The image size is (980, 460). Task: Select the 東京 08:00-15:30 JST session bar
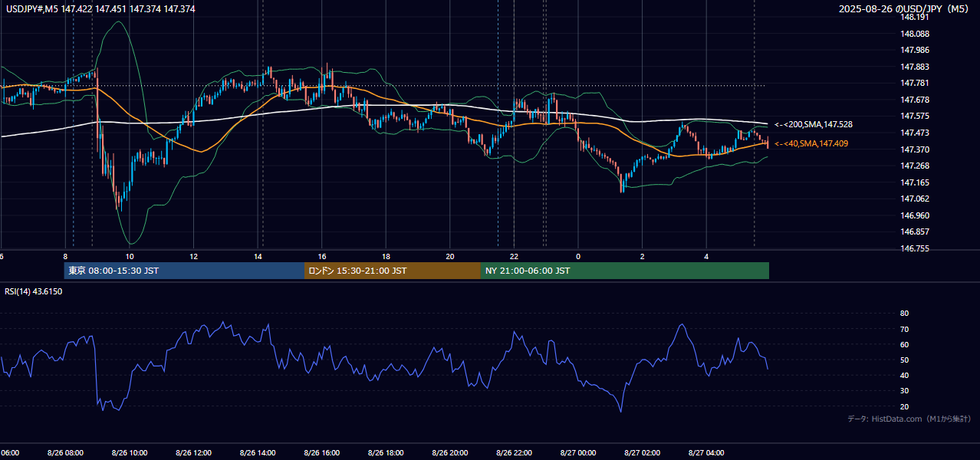(185, 271)
